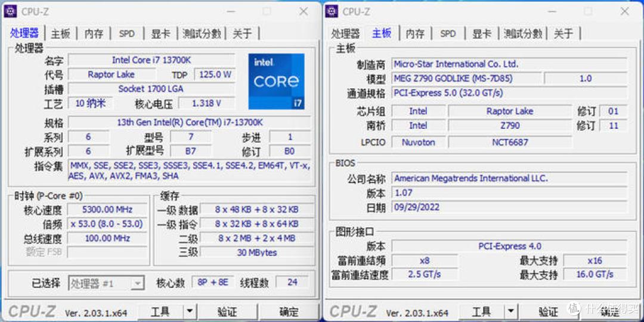The width and height of the screenshot is (644, 322).
Task: Minimize the left CPU-Z window
Action: click(x=231, y=11)
